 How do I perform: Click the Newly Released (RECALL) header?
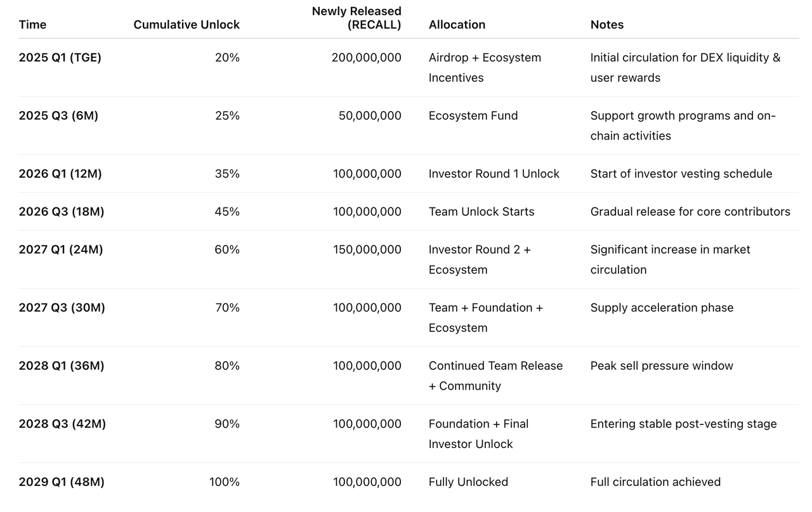[357, 18]
